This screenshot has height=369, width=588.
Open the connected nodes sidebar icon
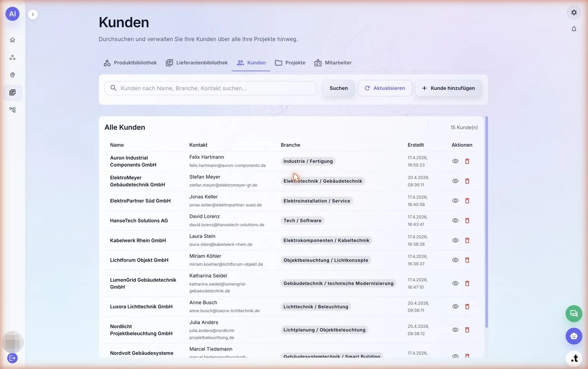point(13,58)
